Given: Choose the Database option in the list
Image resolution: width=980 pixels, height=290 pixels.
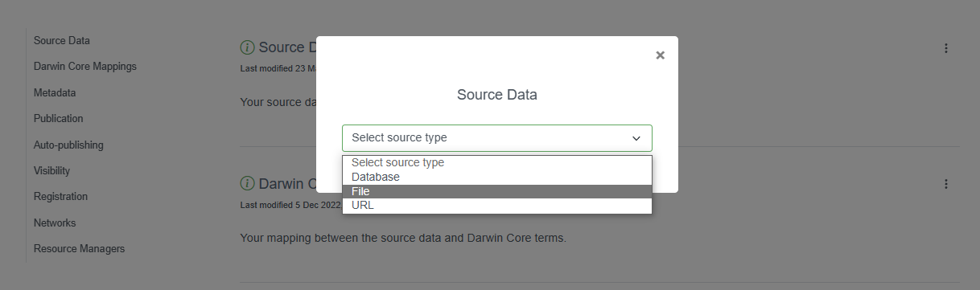Looking at the screenshot, I should 496,177.
